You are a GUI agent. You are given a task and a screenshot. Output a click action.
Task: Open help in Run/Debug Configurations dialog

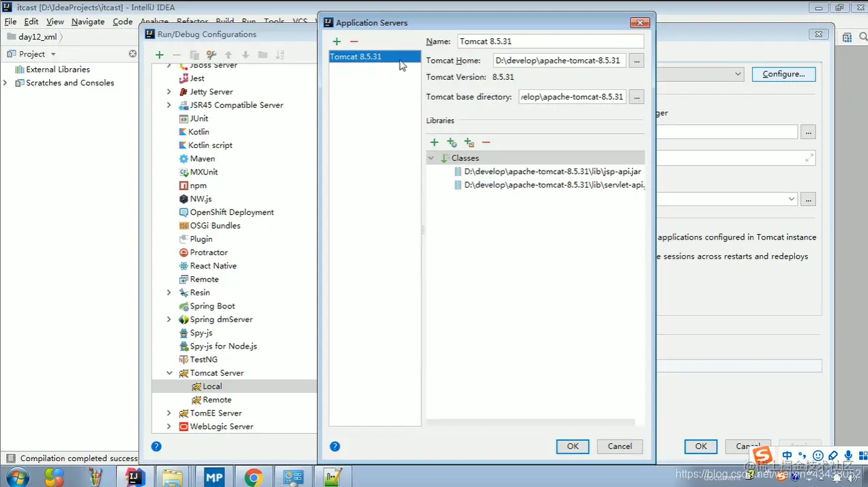156,447
